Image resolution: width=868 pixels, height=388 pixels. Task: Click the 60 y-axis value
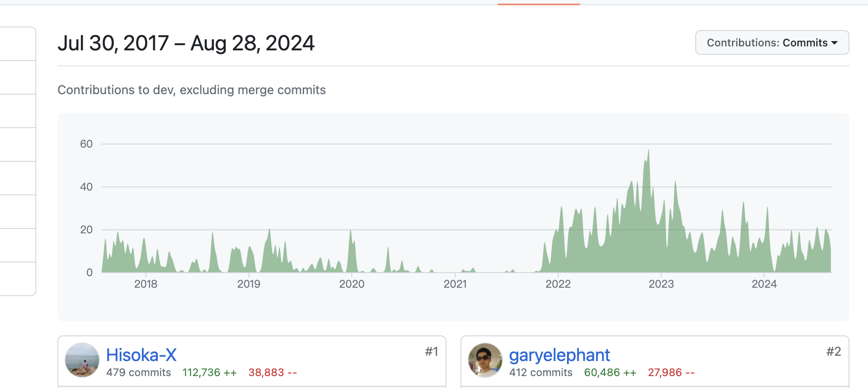pyautogui.click(x=86, y=144)
